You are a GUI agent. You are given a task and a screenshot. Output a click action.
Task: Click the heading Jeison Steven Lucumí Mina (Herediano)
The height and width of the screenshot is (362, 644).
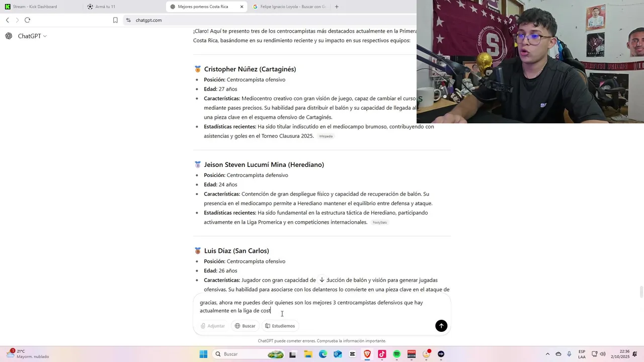(264, 164)
